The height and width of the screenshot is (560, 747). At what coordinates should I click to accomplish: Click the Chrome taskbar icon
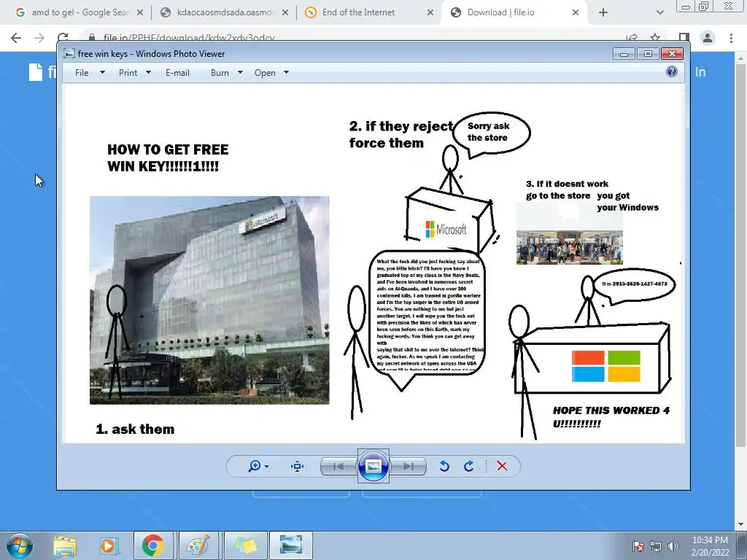153,545
